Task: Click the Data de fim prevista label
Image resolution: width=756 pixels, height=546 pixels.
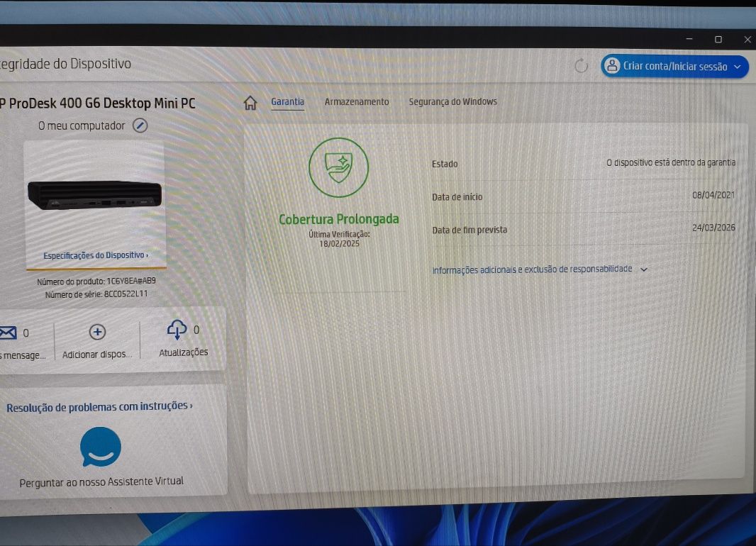Action: [469, 230]
